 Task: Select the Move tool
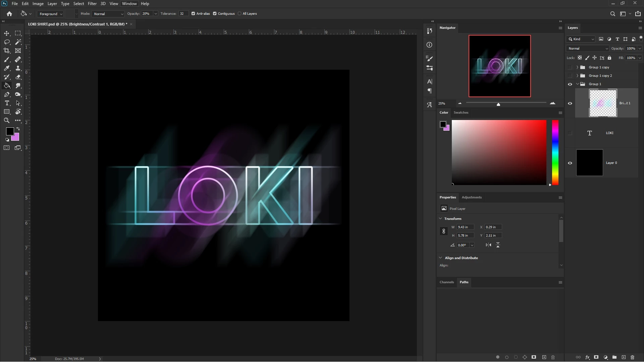(x=7, y=33)
